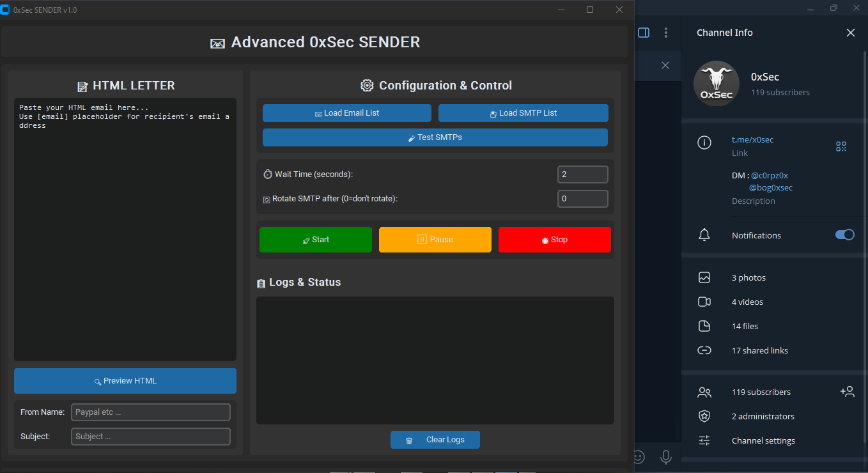
Task: Disable the channel Notifications switch
Action: coord(844,235)
